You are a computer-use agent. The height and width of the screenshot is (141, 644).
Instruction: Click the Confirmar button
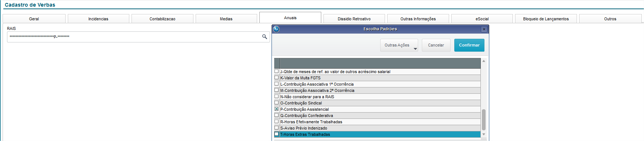click(x=469, y=45)
